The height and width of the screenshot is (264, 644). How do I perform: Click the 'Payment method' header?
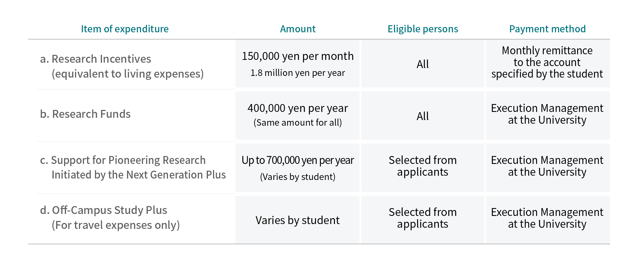tap(547, 29)
